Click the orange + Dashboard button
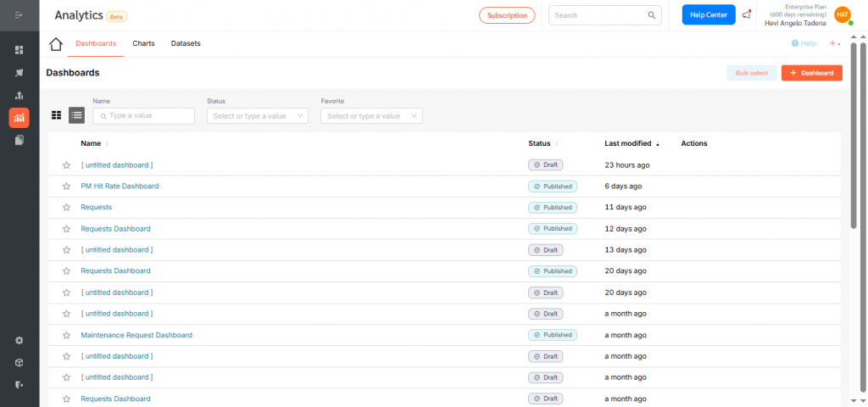868x407 pixels. (811, 74)
